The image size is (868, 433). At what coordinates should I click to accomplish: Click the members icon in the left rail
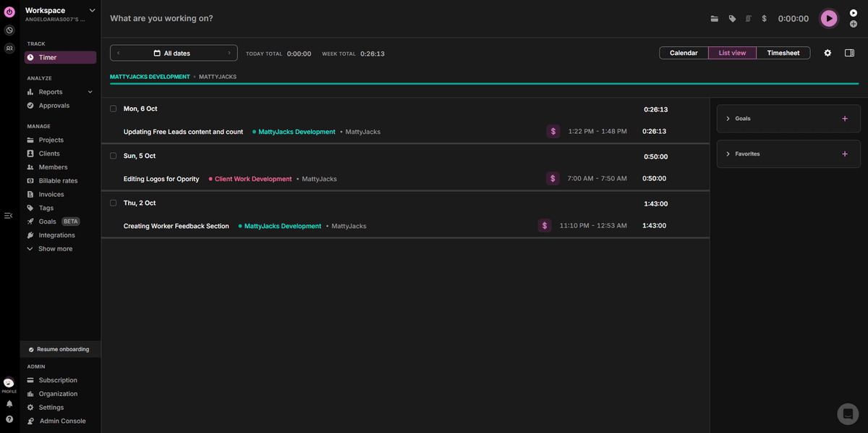9,48
